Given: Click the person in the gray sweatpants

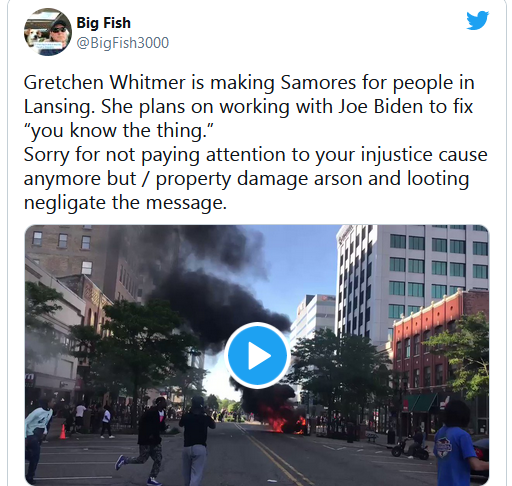Looking at the screenshot, I should click(197, 440).
